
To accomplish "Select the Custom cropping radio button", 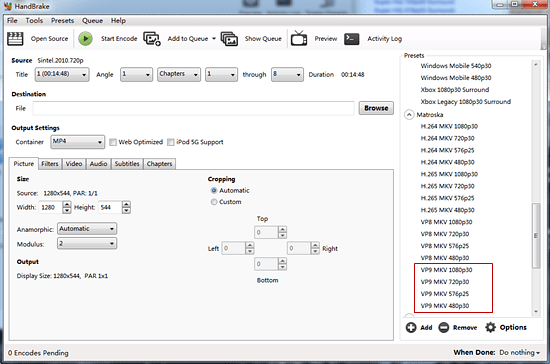I will tap(214, 202).
